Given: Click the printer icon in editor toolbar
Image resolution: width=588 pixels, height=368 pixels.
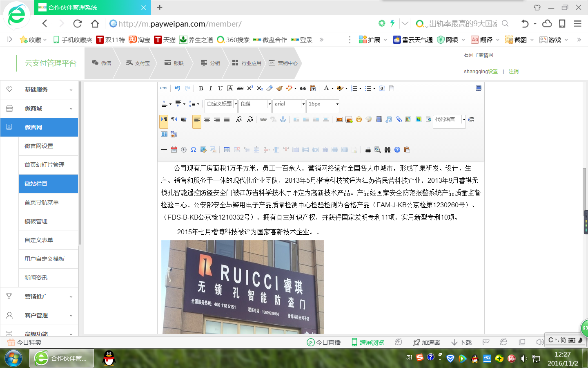Looking at the screenshot, I should tap(367, 150).
